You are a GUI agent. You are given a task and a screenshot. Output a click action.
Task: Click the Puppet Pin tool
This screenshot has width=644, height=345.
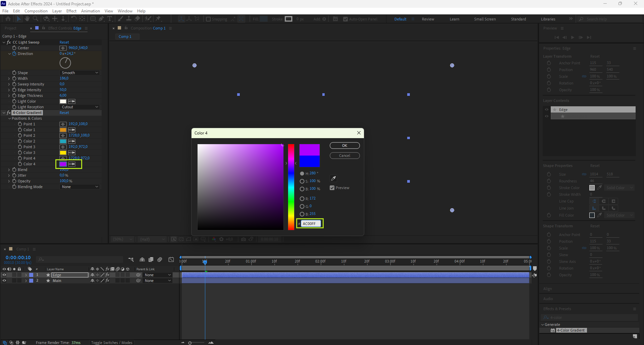point(158,19)
